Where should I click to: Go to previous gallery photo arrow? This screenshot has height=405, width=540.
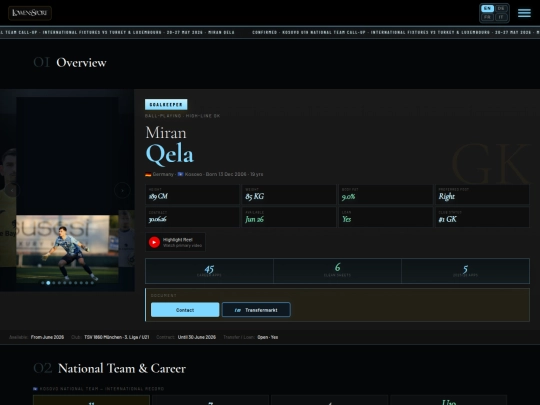[x=12, y=190]
